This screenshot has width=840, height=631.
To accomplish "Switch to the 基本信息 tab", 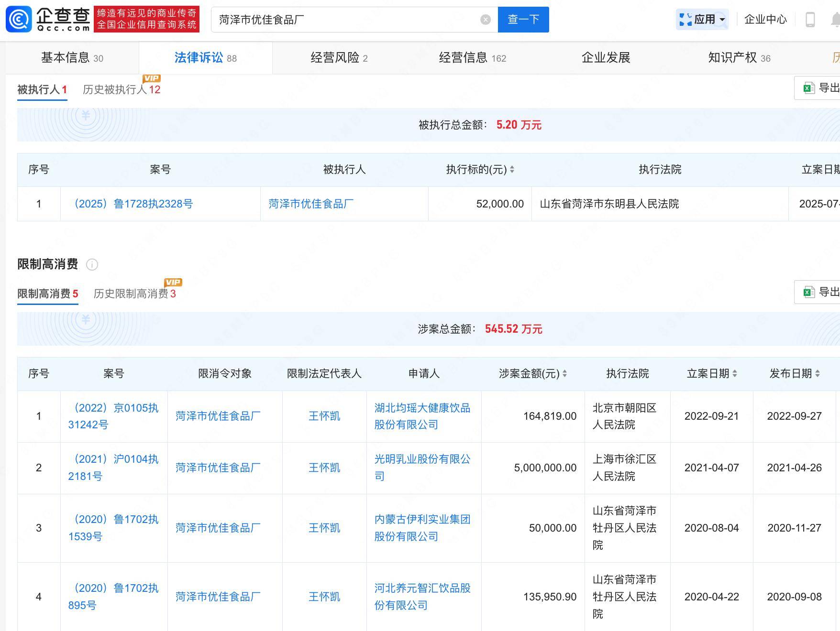I will tap(66, 57).
